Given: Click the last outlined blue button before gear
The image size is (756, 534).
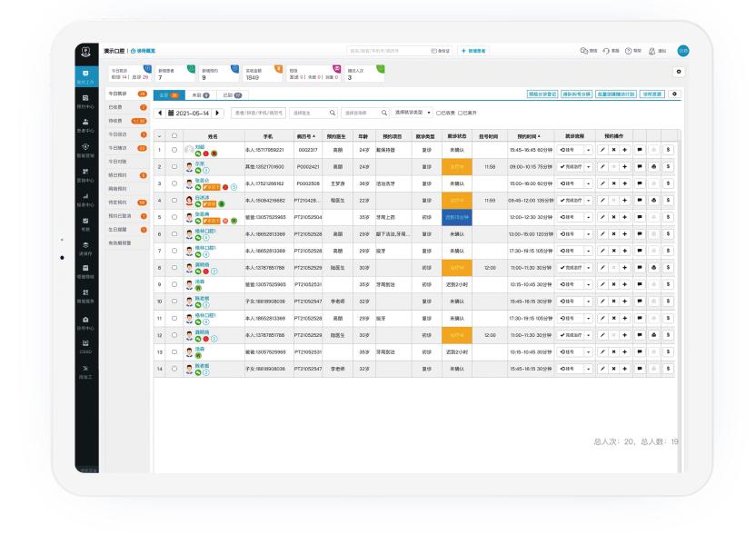Looking at the screenshot, I should [652, 94].
